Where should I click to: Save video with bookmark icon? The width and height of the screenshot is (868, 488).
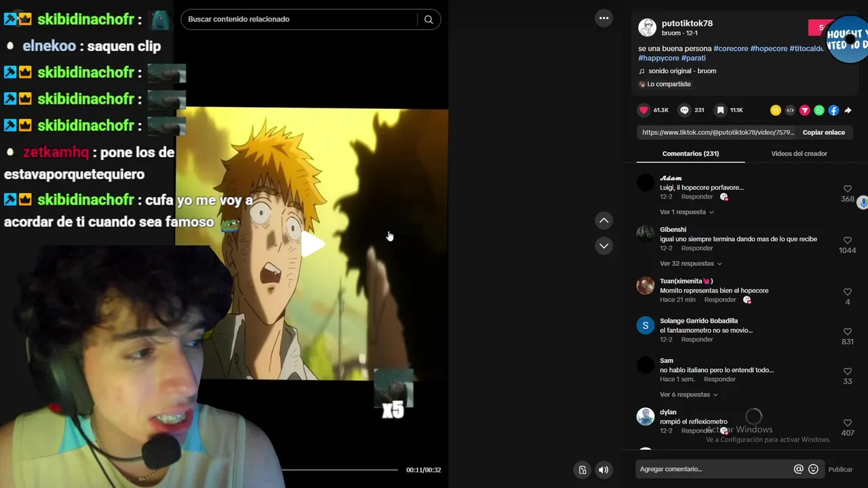720,110
